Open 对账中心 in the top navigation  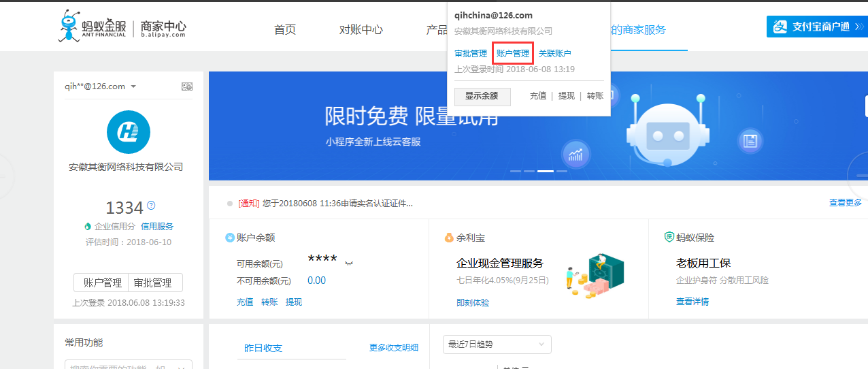point(361,29)
